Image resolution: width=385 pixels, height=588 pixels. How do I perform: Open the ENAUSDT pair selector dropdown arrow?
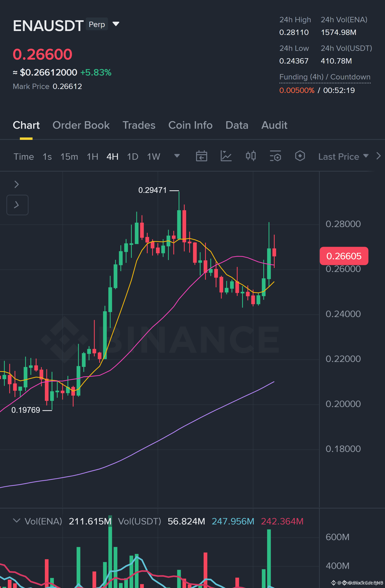point(116,24)
